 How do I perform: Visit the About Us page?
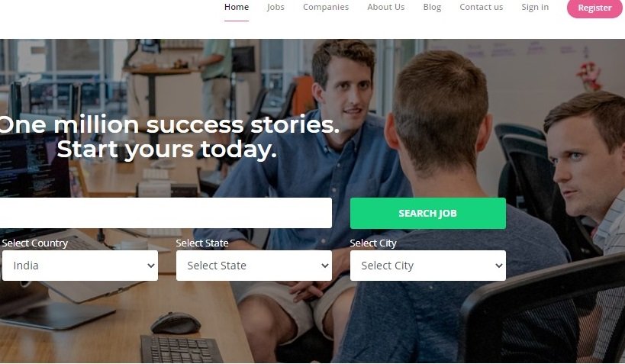pos(386,7)
